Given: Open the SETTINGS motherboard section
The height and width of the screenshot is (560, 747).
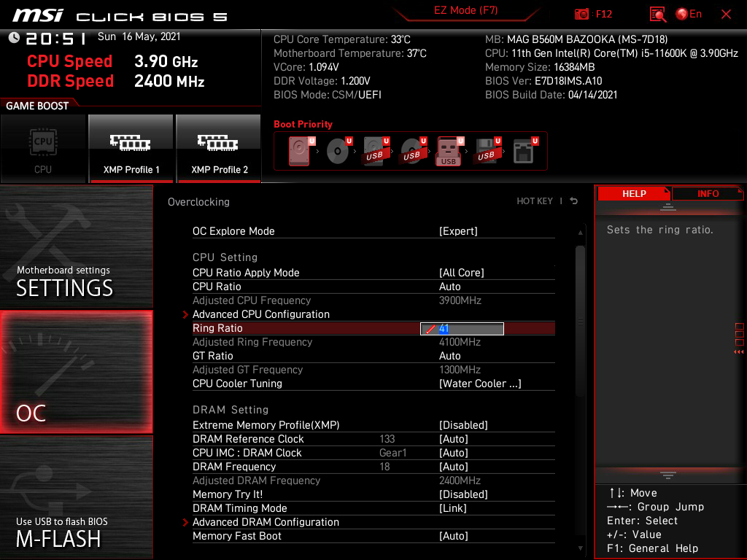Looking at the screenshot, I should 76,246.
